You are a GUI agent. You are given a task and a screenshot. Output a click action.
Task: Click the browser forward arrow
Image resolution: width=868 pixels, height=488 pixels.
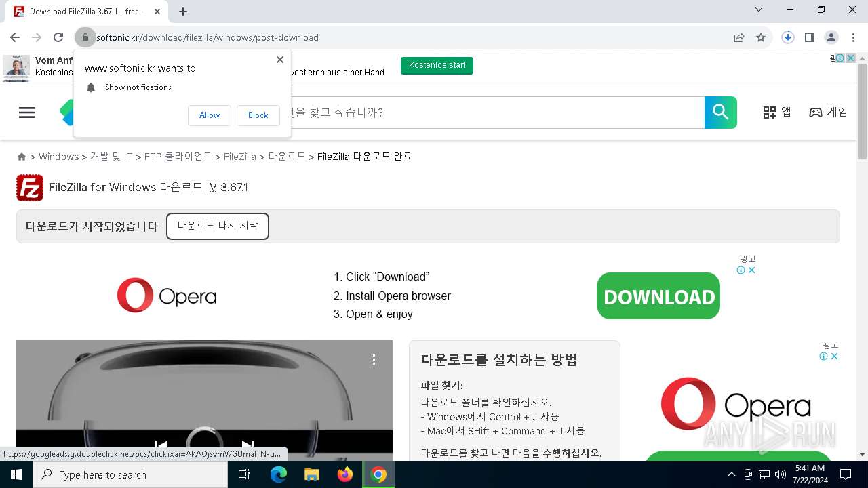[37, 37]
